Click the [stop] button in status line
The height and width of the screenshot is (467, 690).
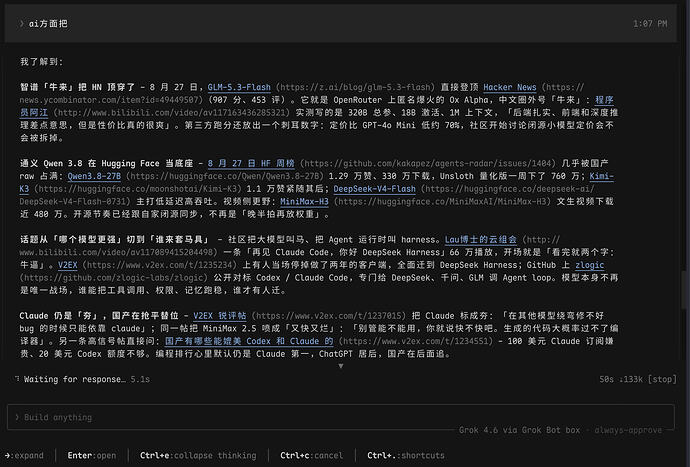[662, 379]
